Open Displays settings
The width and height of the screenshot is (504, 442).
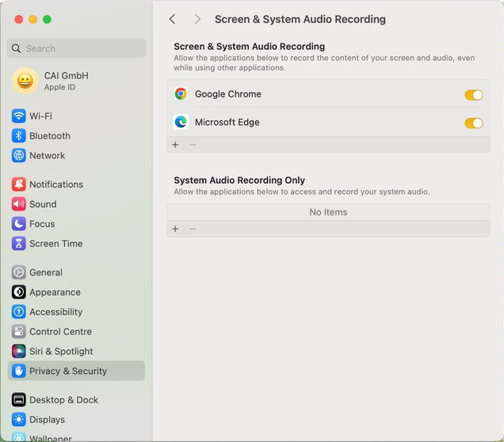coord(76,420)
